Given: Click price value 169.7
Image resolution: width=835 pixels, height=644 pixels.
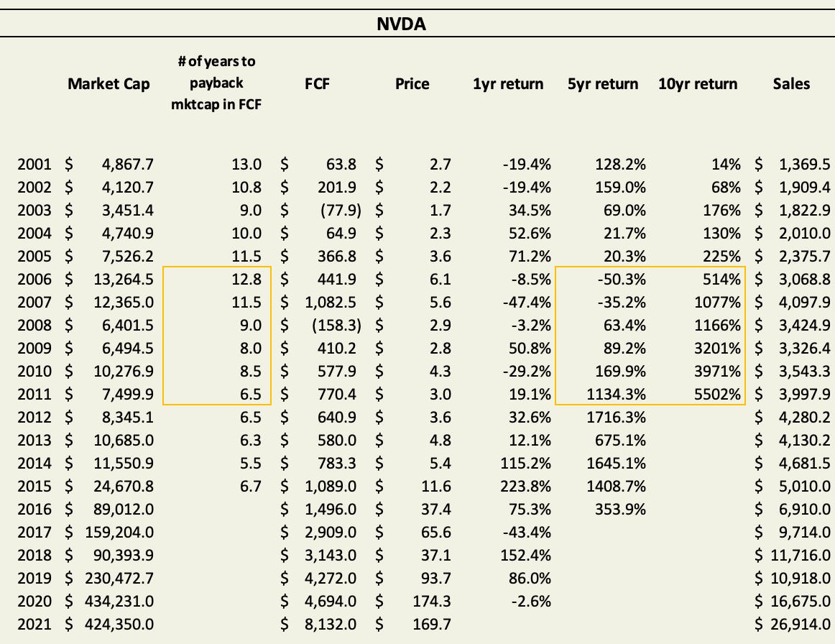Looking at the screenshot, I should (x=431, y=624).
